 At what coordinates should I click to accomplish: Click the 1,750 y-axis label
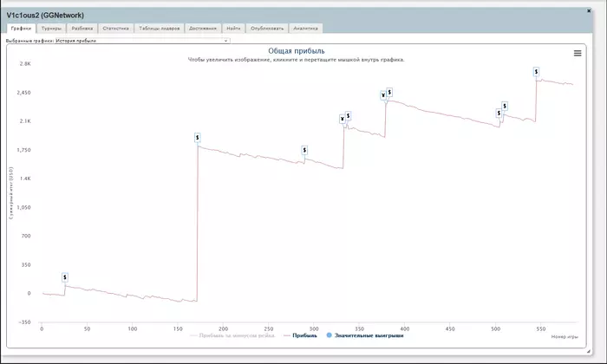pyautogui.click(x=23, y=150)
